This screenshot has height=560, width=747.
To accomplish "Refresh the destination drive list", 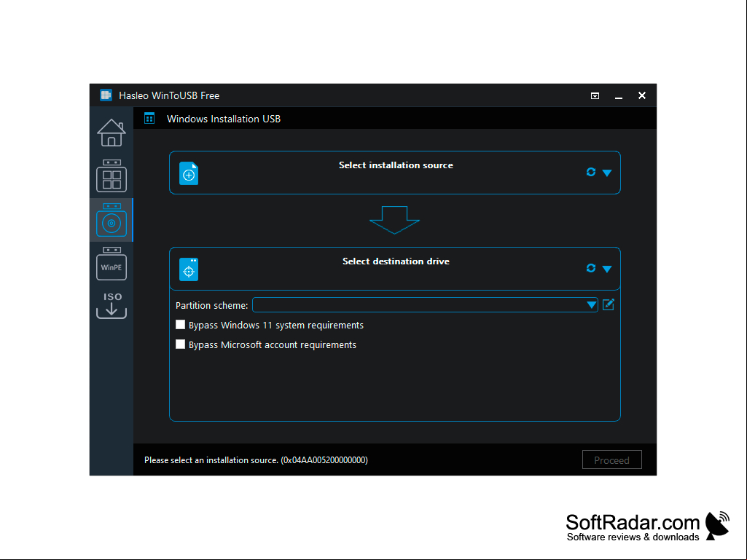I will click(x=591, y=268).
